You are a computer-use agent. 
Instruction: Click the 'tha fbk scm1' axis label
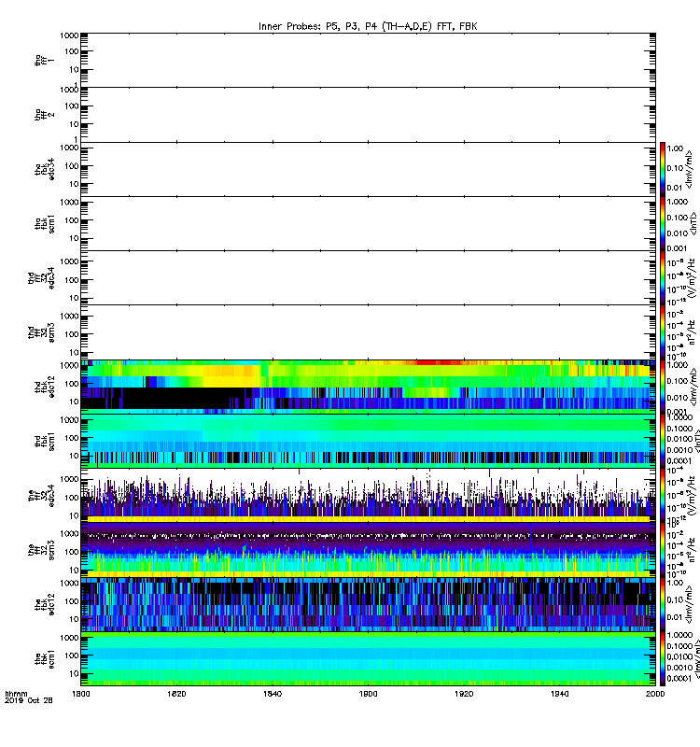(45, 223)
